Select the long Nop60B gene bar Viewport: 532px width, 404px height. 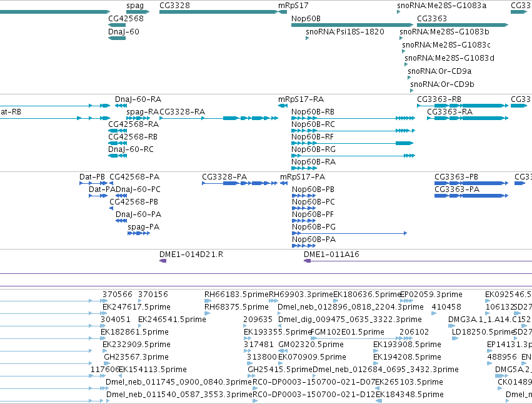tap(352, 25)
